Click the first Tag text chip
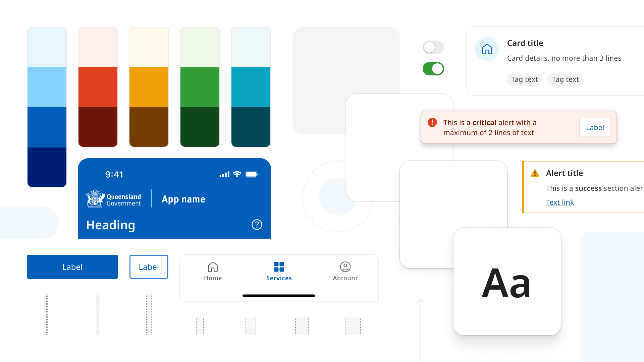The height and width of the screenshot is (362, 644). [x=524, y=79]
